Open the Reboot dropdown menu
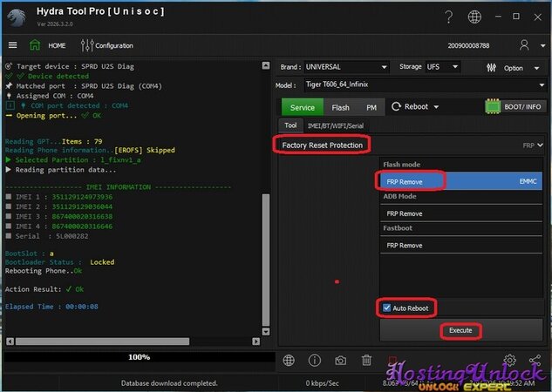The width and height of the screenshot is (552, 392). 415,107
